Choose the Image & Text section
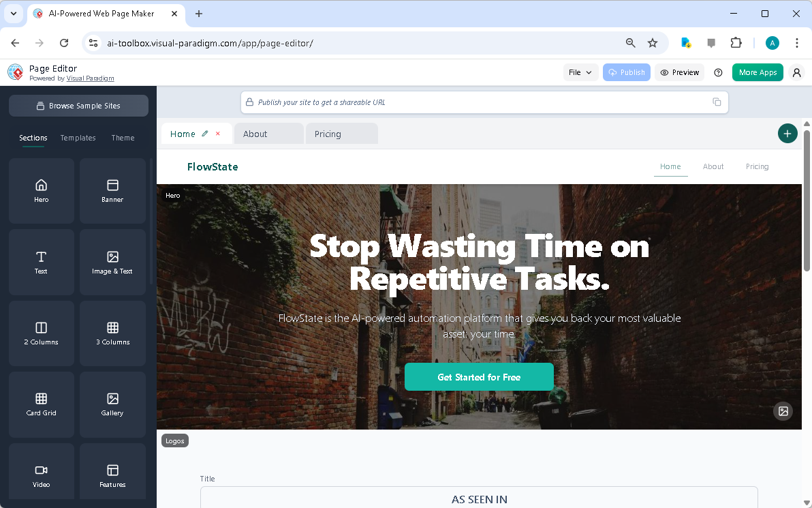The width and height of the screenshot is (812, 508). (x=112, y=262)
